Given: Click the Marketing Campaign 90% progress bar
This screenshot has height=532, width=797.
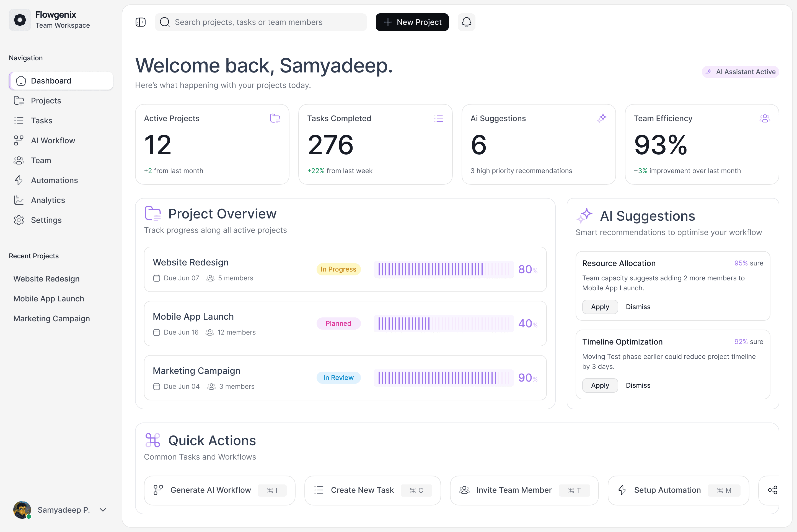Looking at the screenshot, I should [x=444, y=378].
